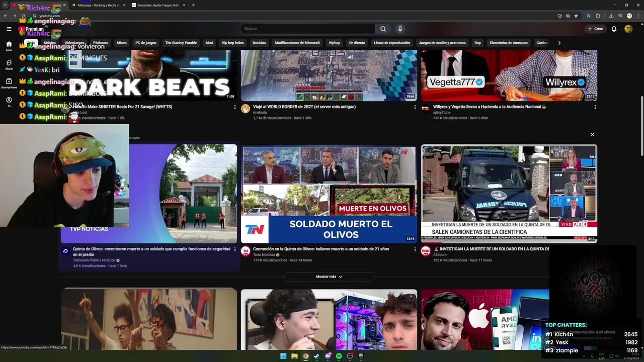The height and width of the screenshot is (362, 644).
Task: Open the Chrome extensions puzzle icon
Action: coord(598,16)
